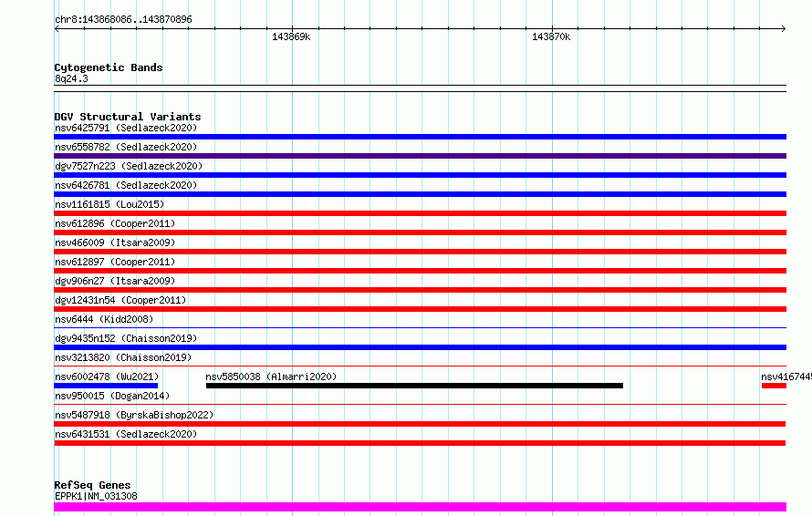Select the red bar under nsv1161815

pyautogui.click(x=420, y=213)
